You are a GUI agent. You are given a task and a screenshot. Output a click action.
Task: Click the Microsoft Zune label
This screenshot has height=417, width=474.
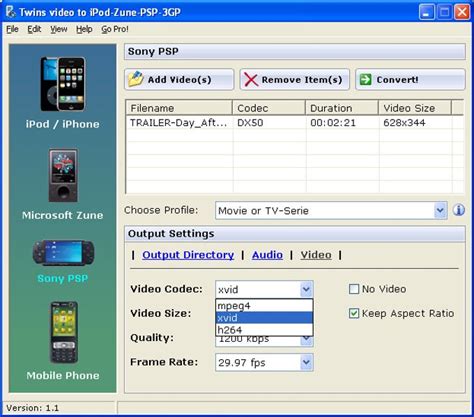pyautogui.click(x=63, y=215)
